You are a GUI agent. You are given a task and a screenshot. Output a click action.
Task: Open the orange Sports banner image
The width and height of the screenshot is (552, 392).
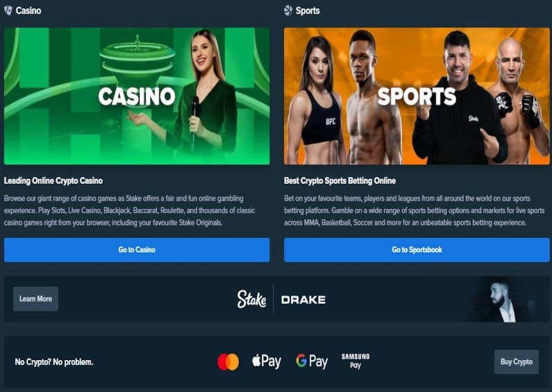(x=417, y=96)
